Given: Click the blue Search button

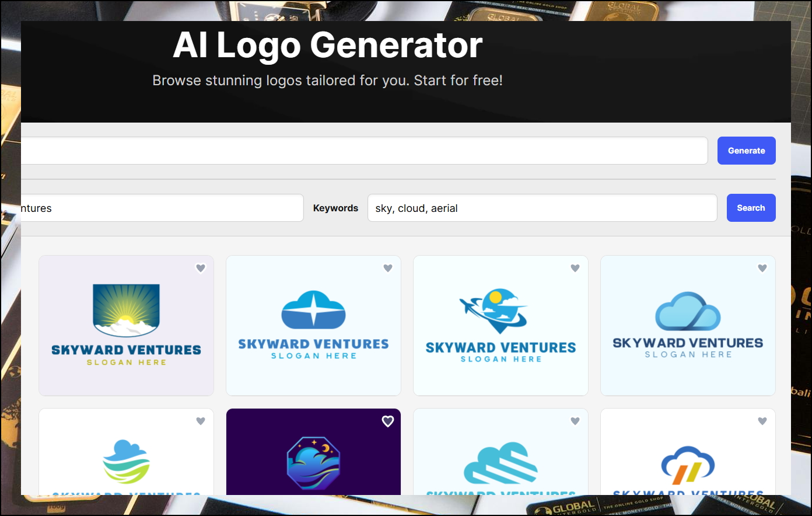Looking at the screenshot, I should pyautogui.click(x=751, y=208).
